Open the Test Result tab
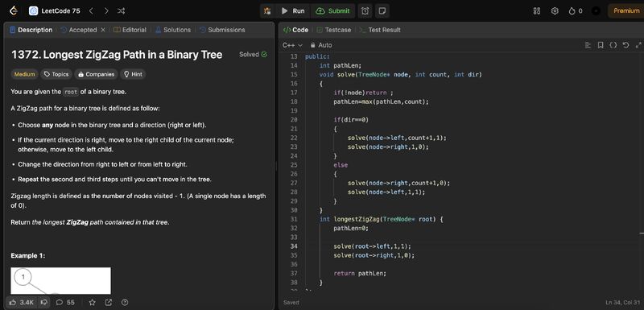 coord(380,30)
